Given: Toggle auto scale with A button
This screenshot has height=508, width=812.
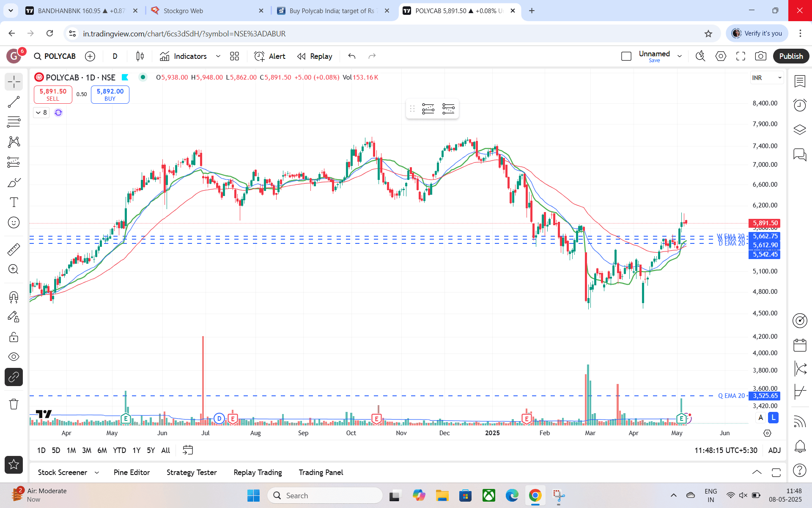Looking at the screenshot, I should click(x=761, y=418).
